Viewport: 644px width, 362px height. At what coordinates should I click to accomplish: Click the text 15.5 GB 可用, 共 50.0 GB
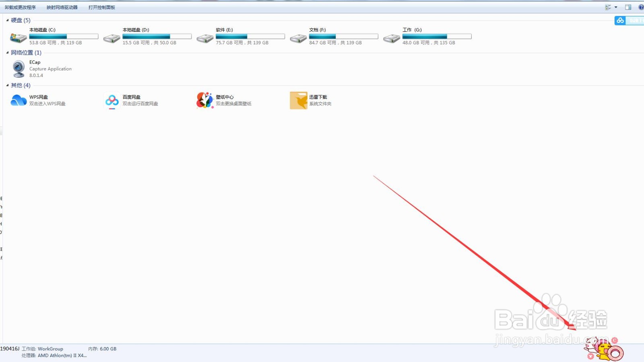click(149, 43)
